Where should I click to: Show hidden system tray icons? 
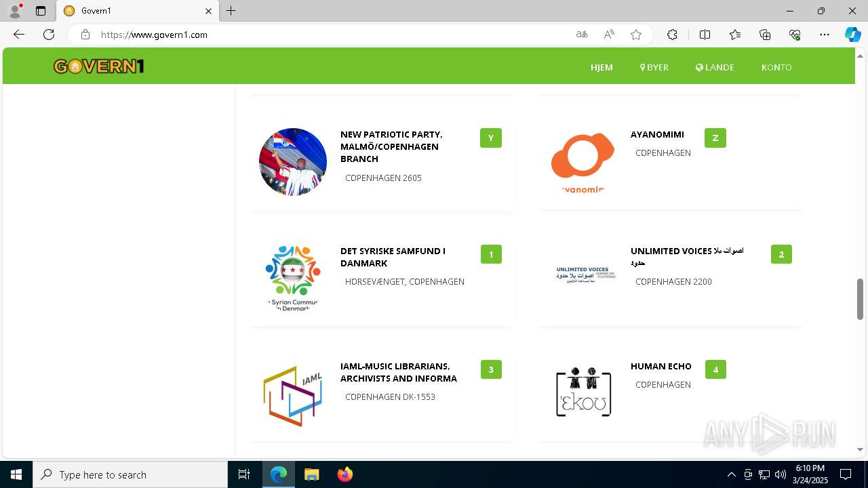pyautogui.click(x=731, y=474)
